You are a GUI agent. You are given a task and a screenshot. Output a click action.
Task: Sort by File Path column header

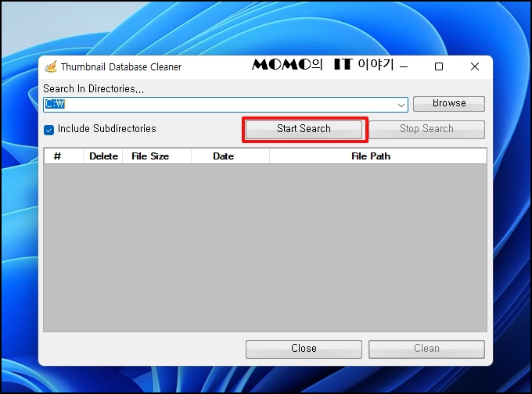378,156
